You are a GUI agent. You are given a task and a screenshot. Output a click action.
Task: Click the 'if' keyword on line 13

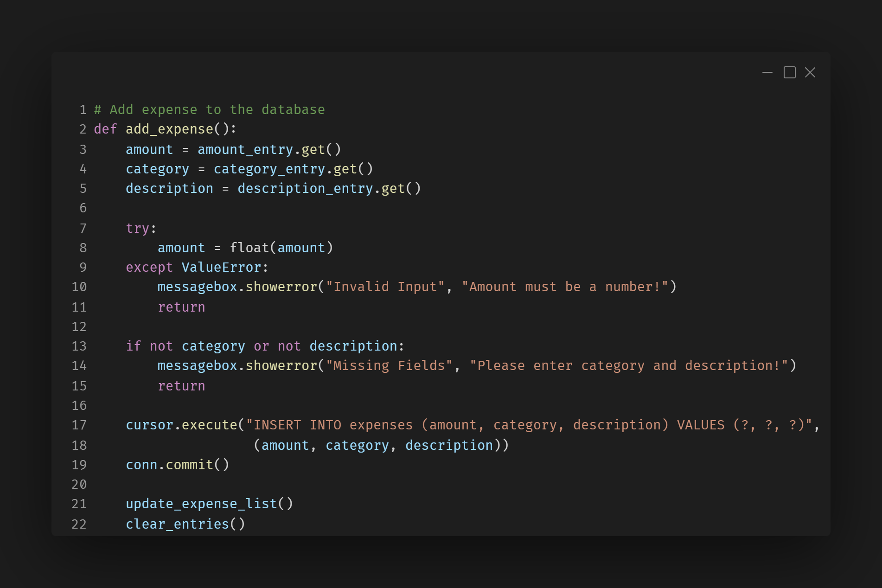click(x=133, y=346)
